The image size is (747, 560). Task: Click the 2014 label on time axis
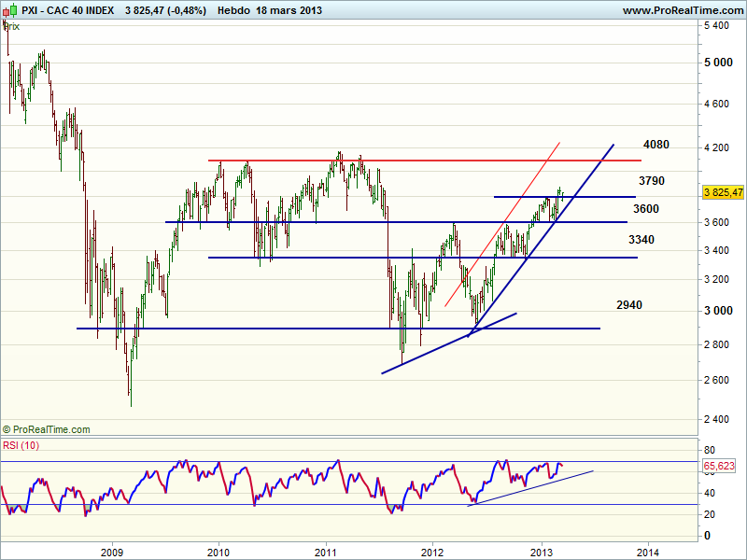click(644, 551)
